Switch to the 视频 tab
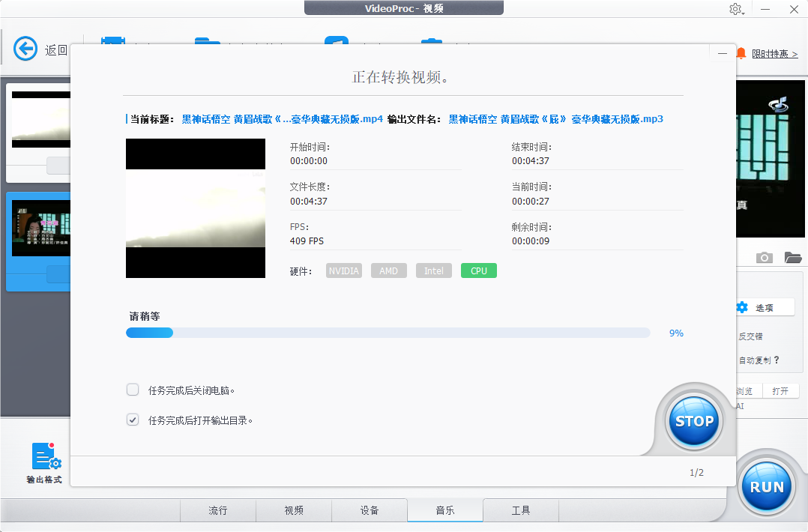808x532 pixels. pyautogui.click(x=293, y=510)
